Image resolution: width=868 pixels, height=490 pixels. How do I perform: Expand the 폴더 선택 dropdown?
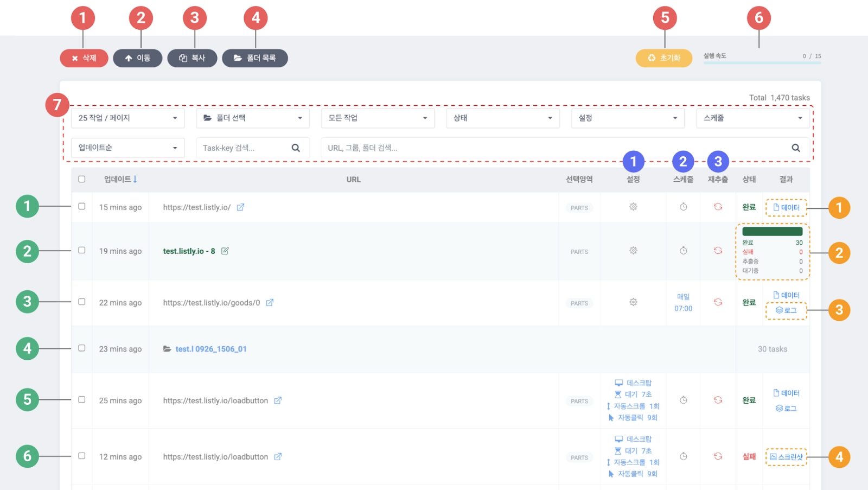(x=252, y=118)
